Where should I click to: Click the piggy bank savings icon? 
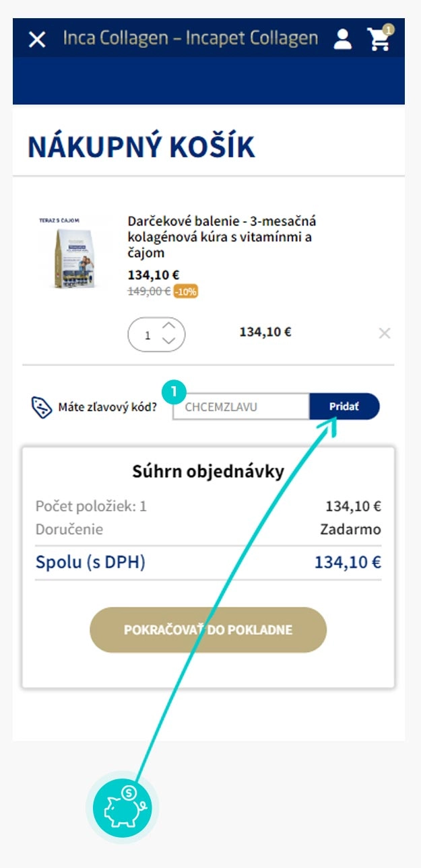pyautogui.click(x=122, y=807)
